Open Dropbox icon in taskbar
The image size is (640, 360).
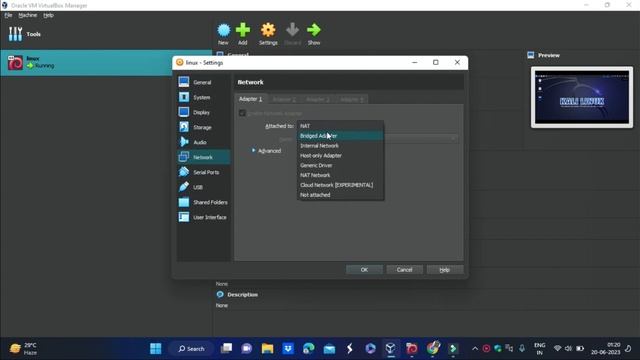288,349
